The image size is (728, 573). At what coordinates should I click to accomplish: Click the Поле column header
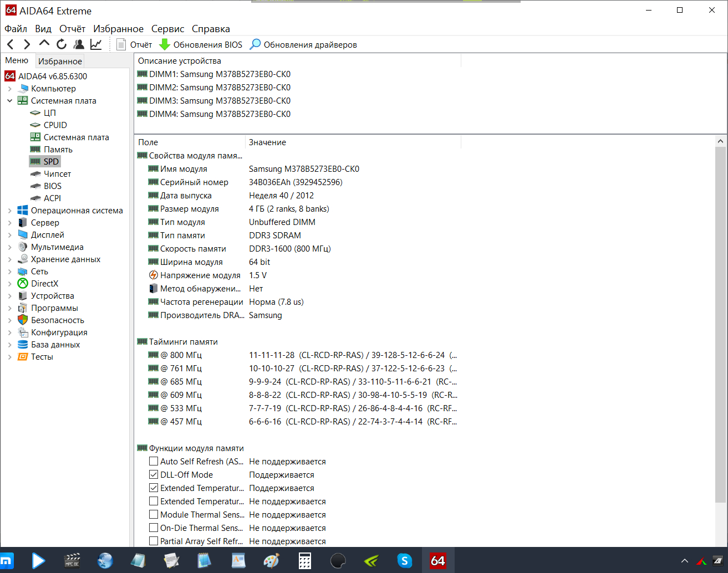(x=190, y=142)
